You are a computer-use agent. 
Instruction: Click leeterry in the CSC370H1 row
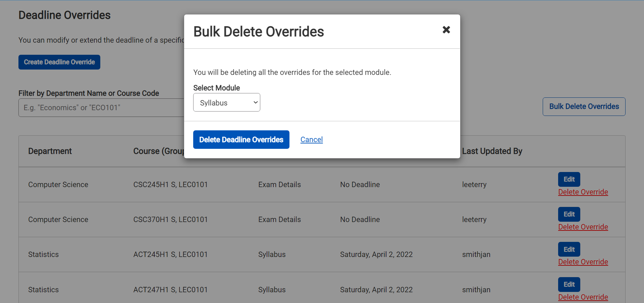(474, 219)
